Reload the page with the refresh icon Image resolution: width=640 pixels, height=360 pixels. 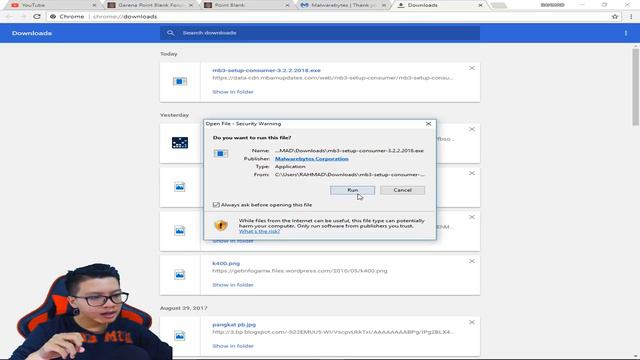[37, 17]
